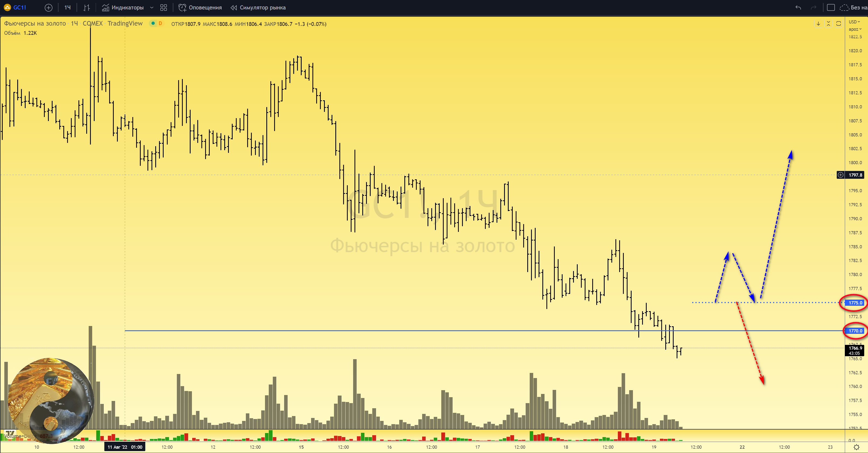Click the indicators chart icon
Viewport: 868px width, 453px height.
click(105, 8)
